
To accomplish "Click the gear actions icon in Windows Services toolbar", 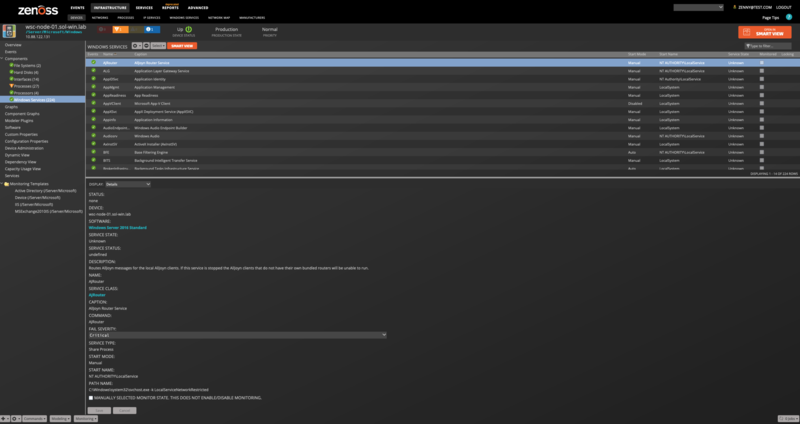I will pyautogui.click(x=135, y=46).
